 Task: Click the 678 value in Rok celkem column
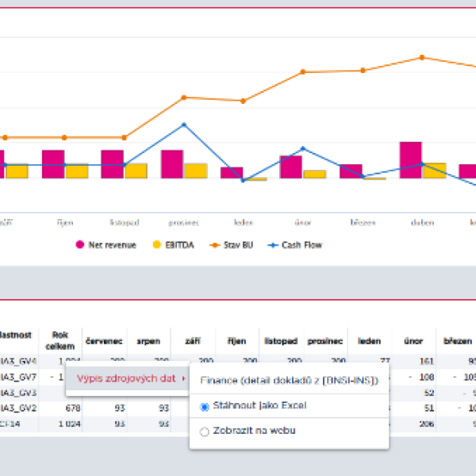pyautogui.click(x=66, y=408)
